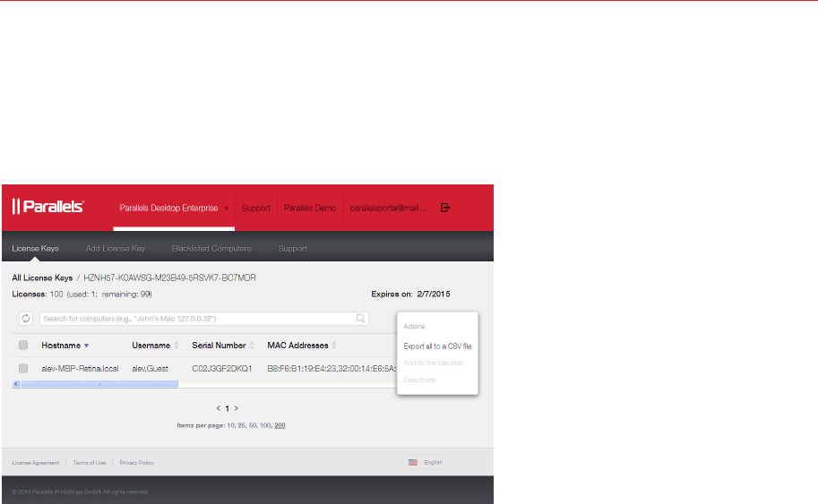Tick the checkbox for alev-MBP-Retina.local
The width and height of the screenshot is (818, 504).
click(23, 369)
